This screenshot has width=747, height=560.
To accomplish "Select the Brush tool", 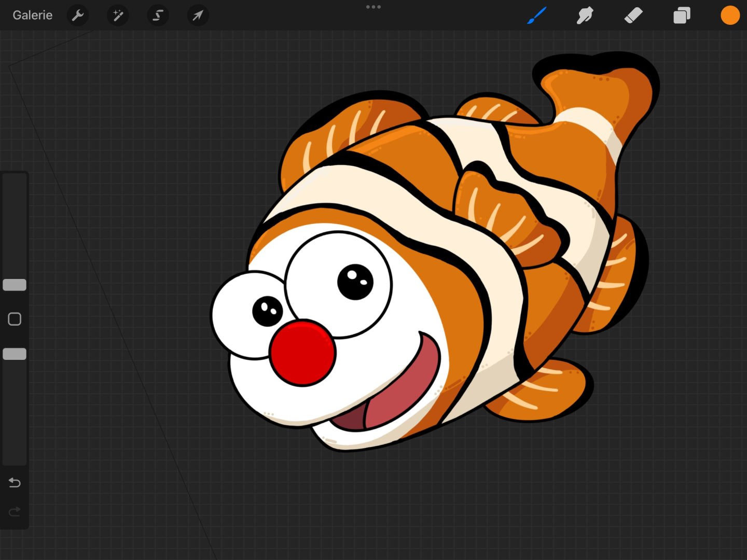I will tap(537, 16).
